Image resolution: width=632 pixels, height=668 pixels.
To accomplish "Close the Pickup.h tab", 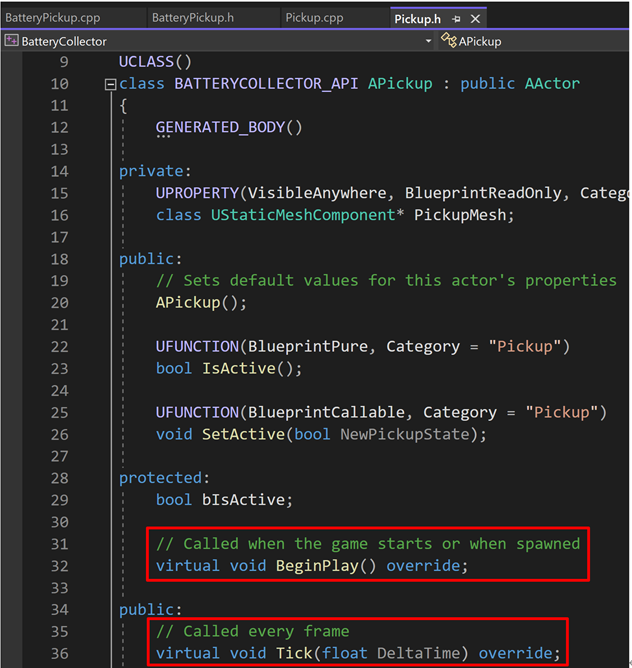I will [x=475, y=19].
